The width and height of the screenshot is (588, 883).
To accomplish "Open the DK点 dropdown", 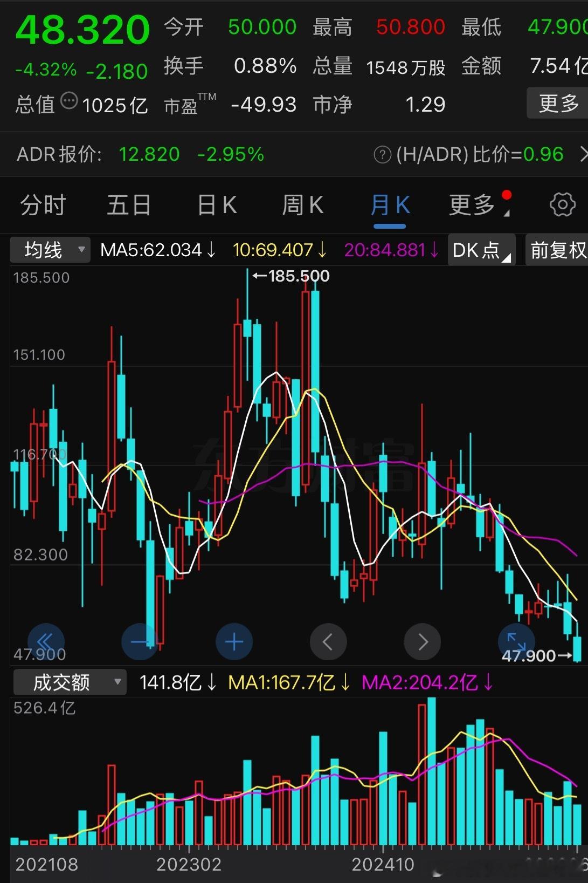I will pyautogui.click(x=481, y=250).
